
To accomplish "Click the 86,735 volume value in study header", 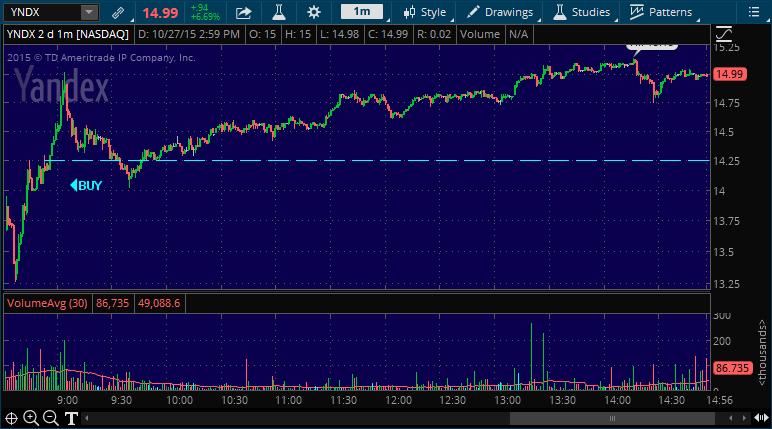I will click(112, 303).
